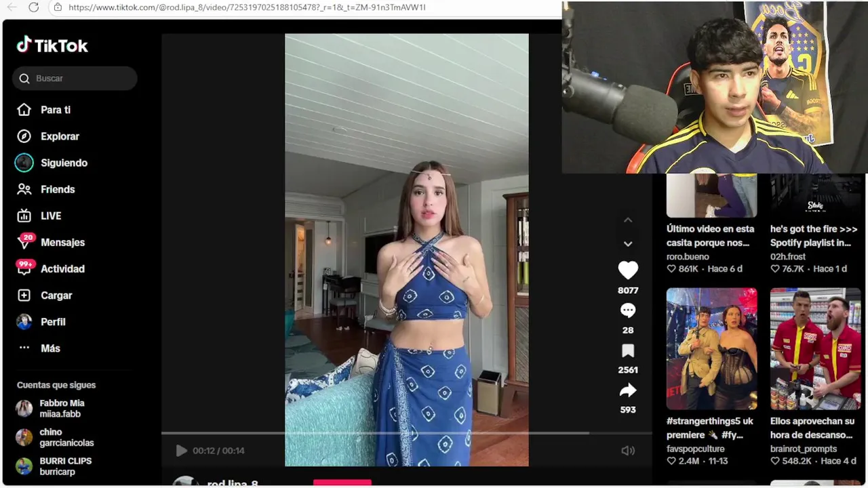
Task: Click BURRI CLIPS avatar thumbnail
Action: [24, 466]
